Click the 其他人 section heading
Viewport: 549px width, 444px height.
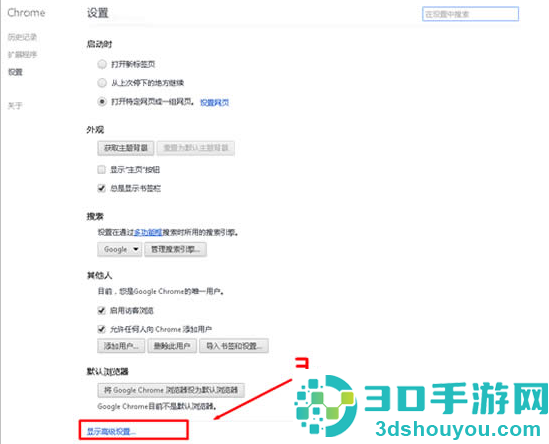click(99, 276)
